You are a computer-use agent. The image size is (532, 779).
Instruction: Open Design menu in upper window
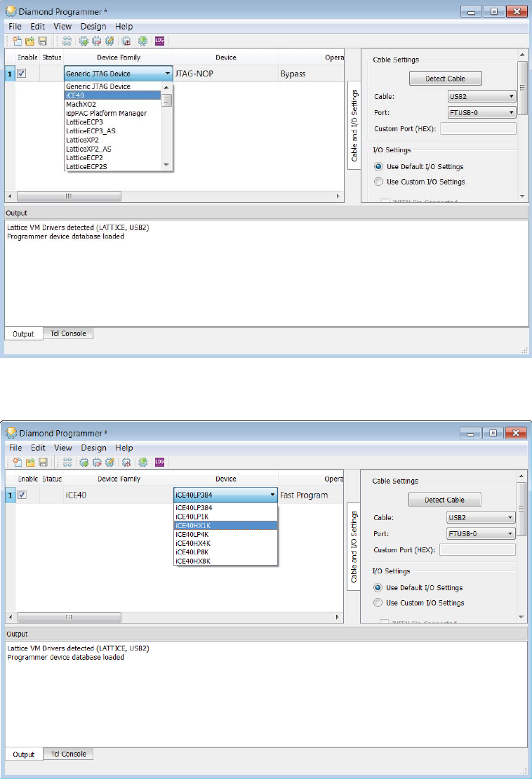tap(93, 27)
